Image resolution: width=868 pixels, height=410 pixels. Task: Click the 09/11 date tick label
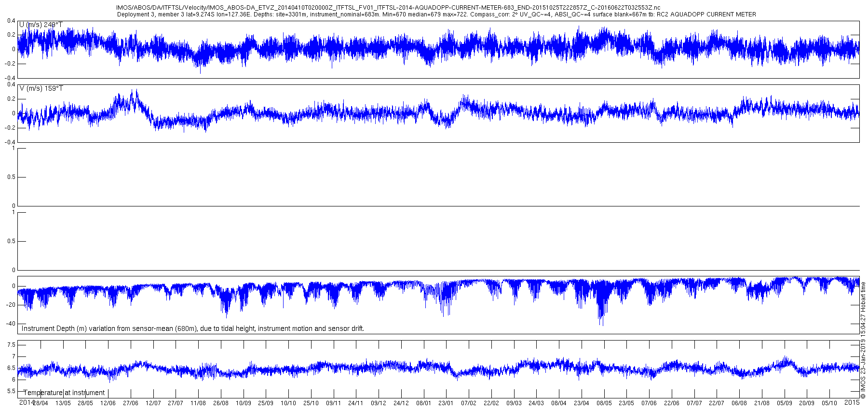(334, 403)
